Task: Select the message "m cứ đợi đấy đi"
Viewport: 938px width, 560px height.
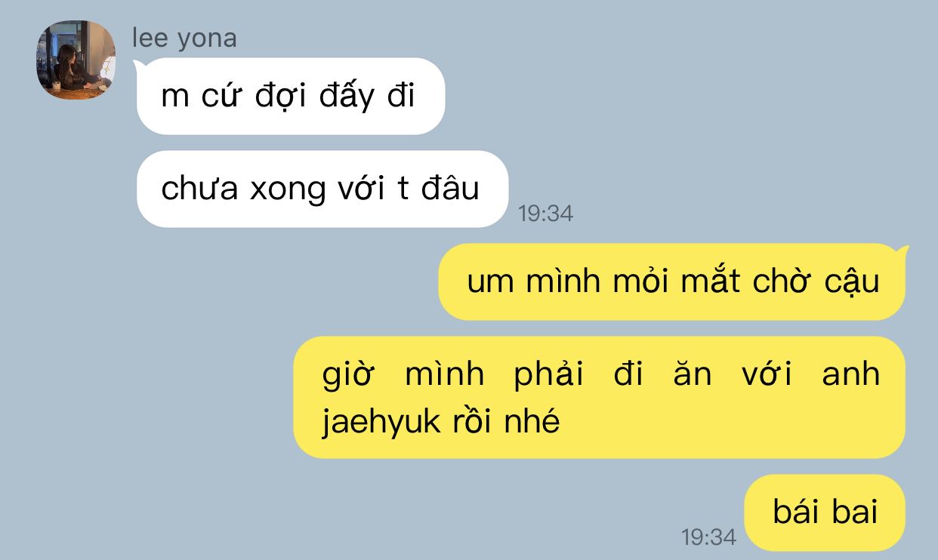Action: click(291, 96)
